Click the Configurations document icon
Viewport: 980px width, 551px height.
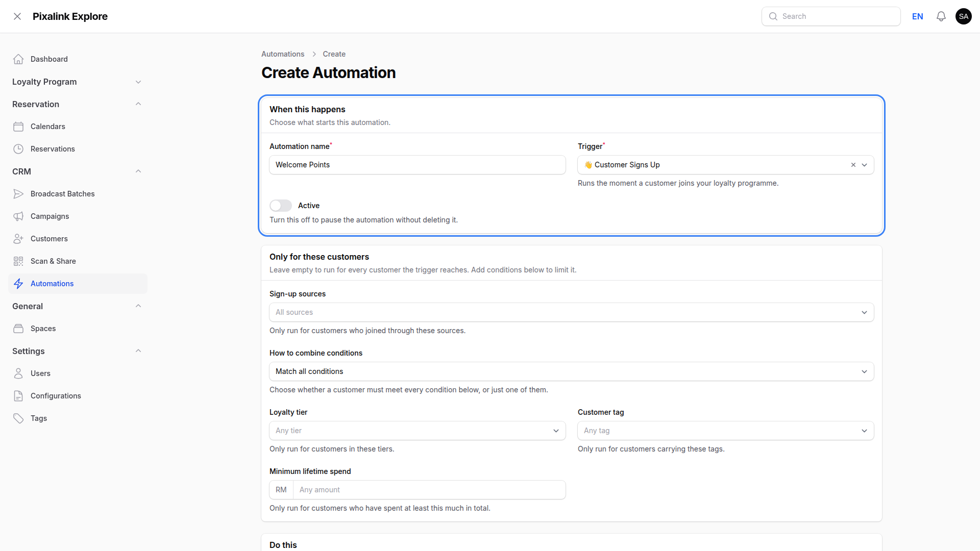pyautogui.click(x=18, y=396)
